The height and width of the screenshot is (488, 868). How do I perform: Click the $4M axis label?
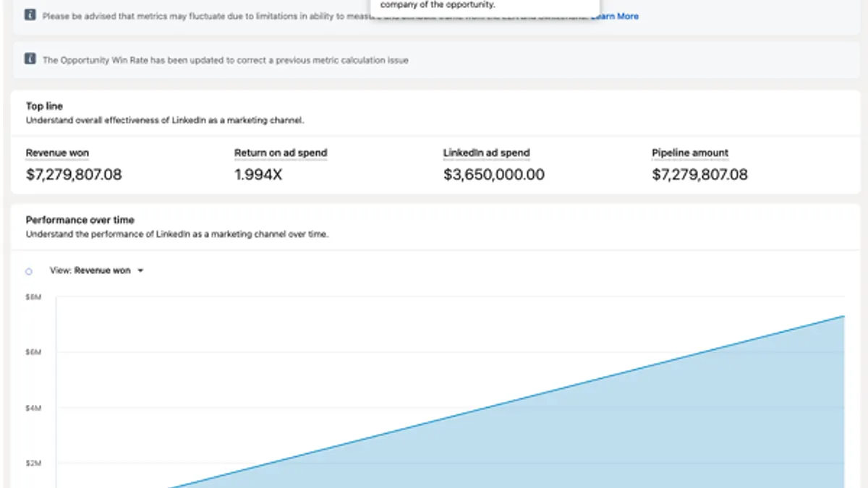(33, 408)
